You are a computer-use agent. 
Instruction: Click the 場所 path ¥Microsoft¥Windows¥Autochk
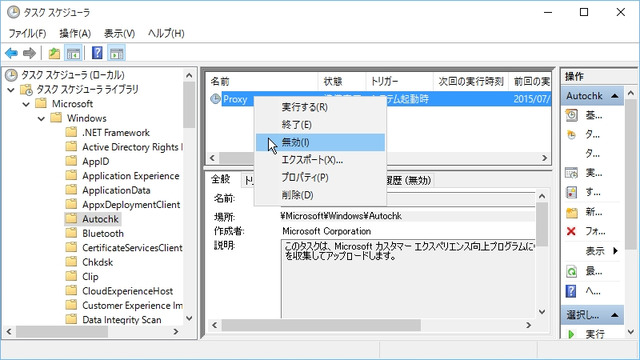coord(341,216)
